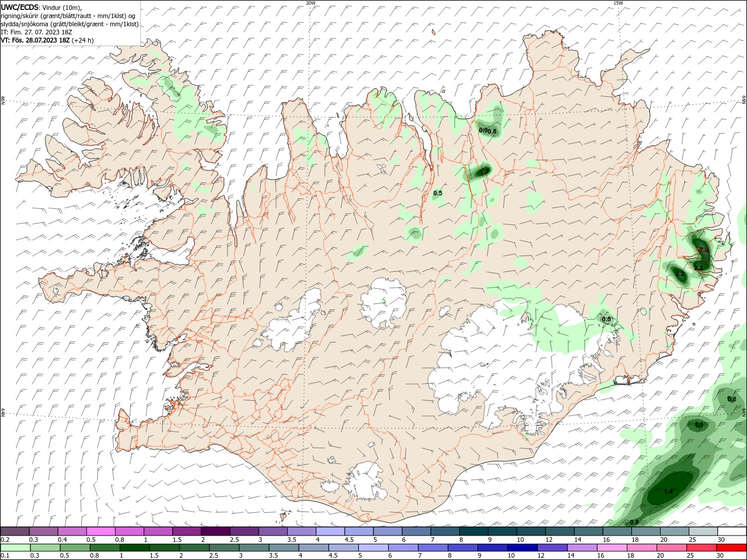Click the 0.2 label on the snow scale
Image resolution: width=747 pixels, height=560 pixels.
(5, 540)
